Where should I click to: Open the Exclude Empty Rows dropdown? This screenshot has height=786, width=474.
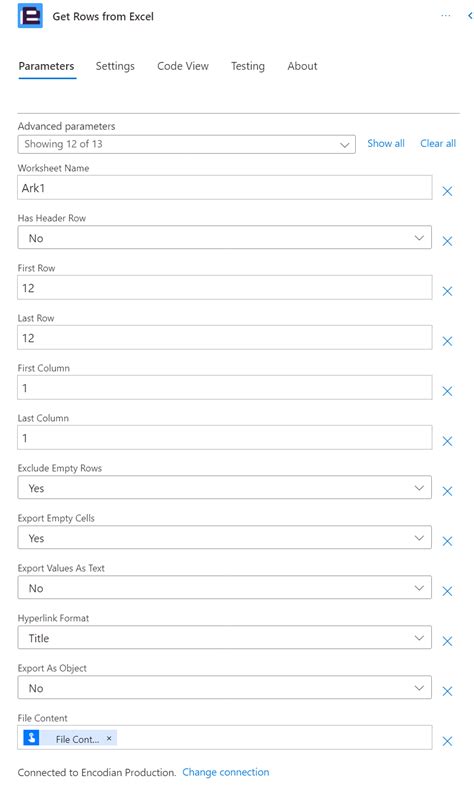(224, 488)
